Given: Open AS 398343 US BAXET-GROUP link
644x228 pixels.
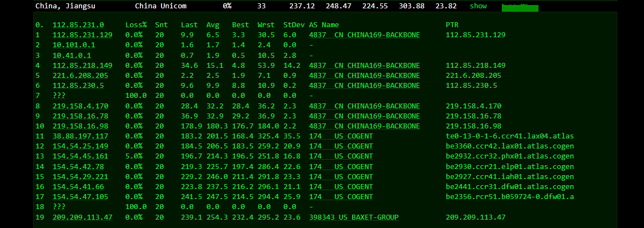Looking at the screenshot, I should pyautogui.click(x=354, y=217).
